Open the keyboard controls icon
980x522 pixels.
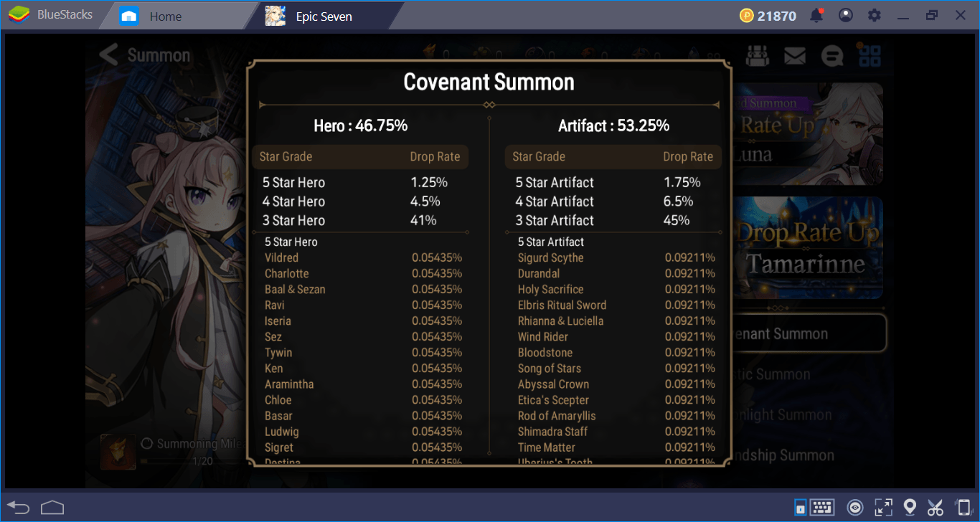[822, 508]
